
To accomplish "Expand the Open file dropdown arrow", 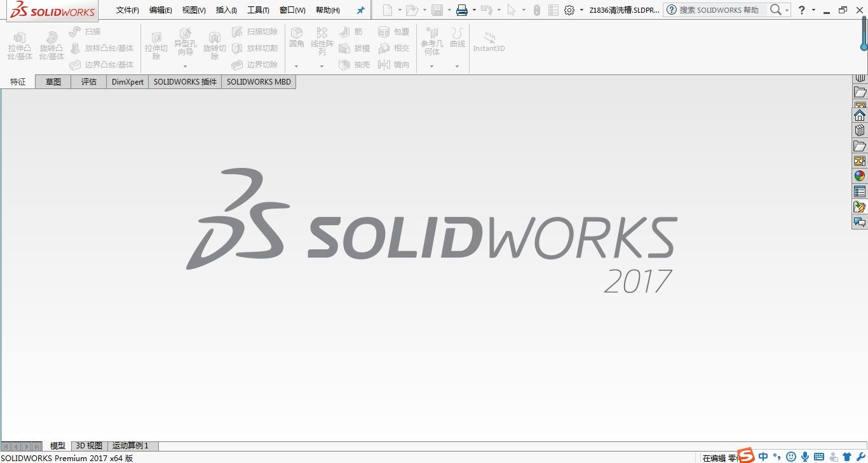I will (x=424, y=10).
